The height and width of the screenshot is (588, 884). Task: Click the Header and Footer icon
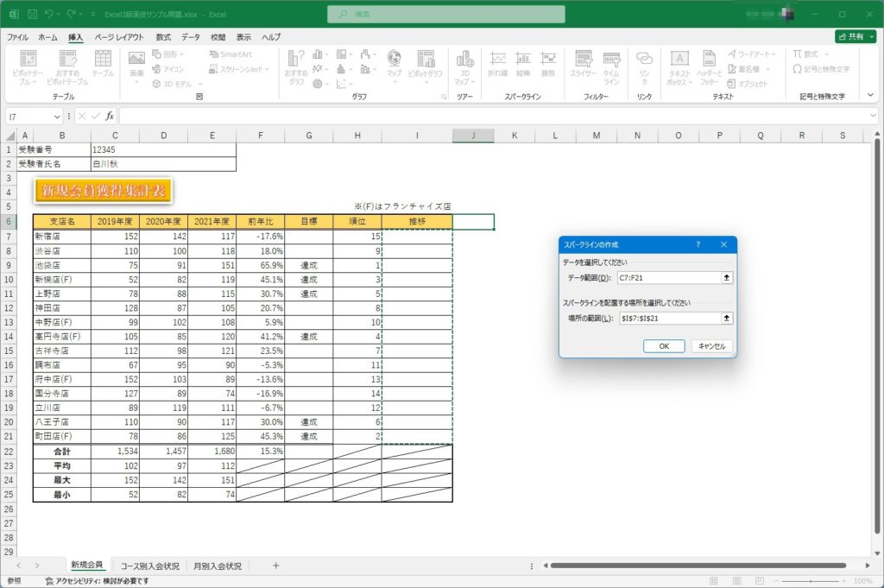[x=709, y=66]
